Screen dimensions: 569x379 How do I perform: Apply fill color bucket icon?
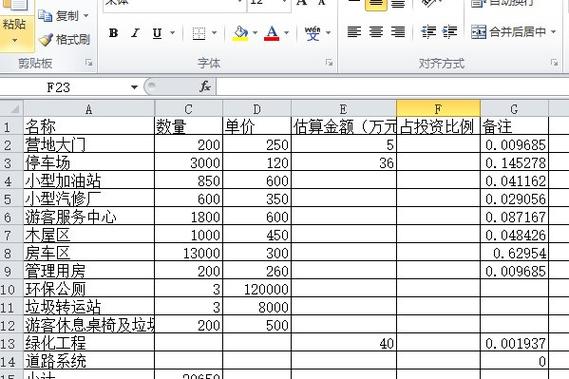pos(240,33)
